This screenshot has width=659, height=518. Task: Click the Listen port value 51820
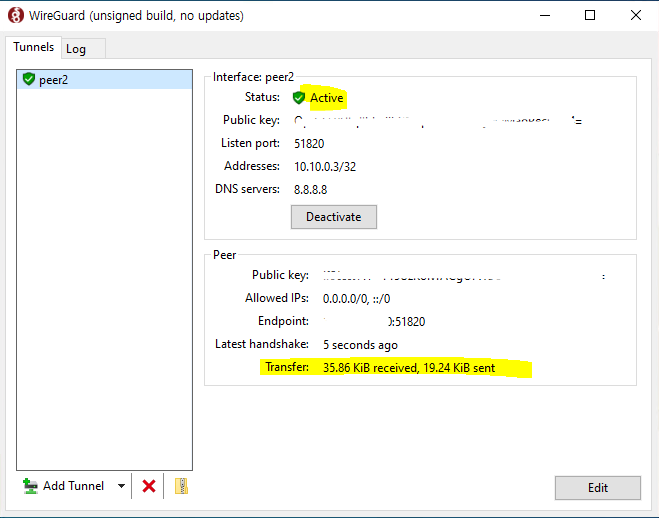[x=309, y=144]
